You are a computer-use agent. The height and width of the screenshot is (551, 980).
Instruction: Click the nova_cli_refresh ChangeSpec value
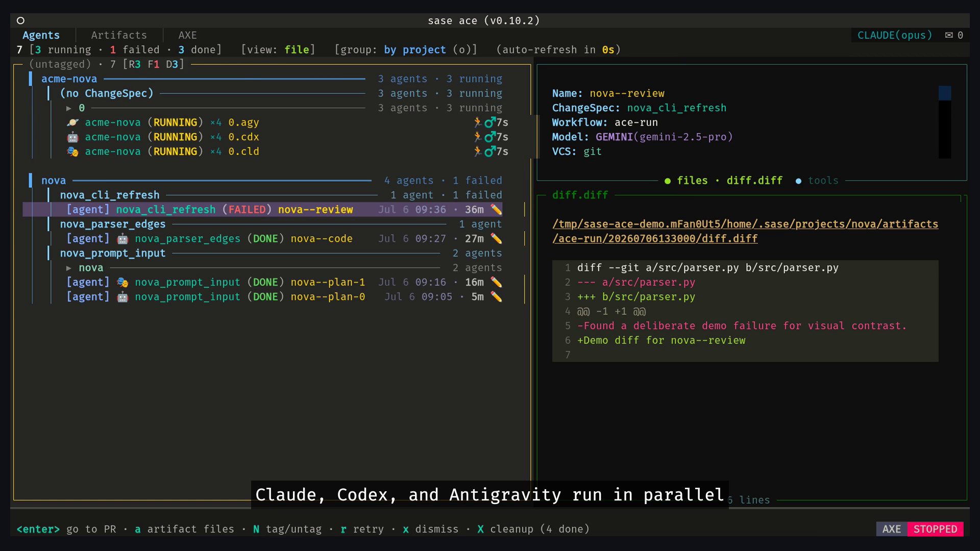click(676, 108)
